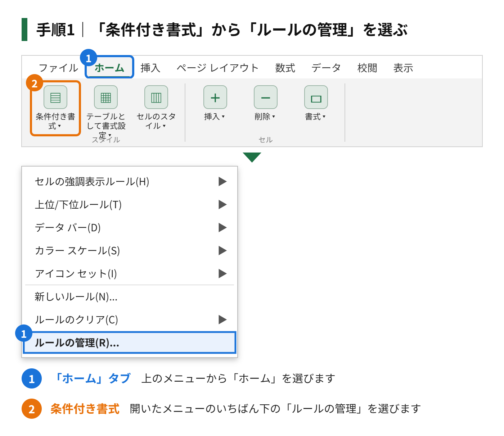This screenshot has width=504, height=436.
Task: Click the 挿入 plus icon in ribbon
Action: [215, 97]
